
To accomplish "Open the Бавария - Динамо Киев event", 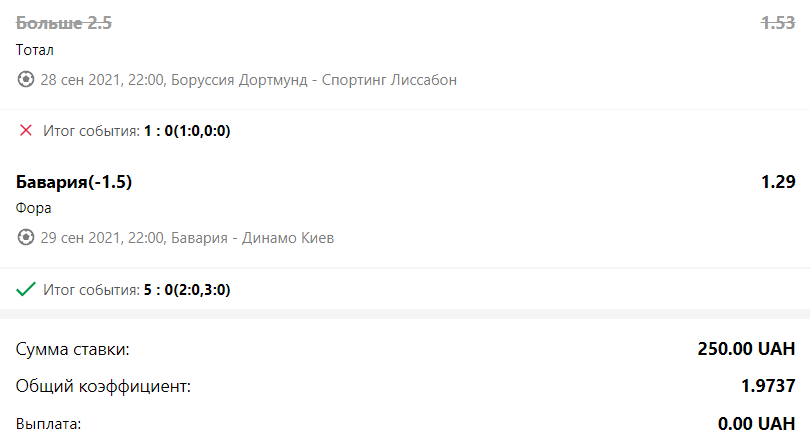I will 187,238.
